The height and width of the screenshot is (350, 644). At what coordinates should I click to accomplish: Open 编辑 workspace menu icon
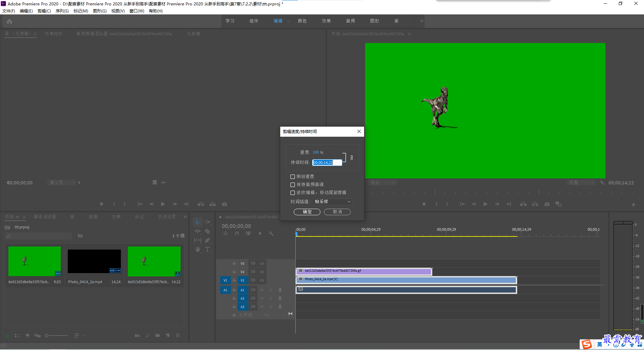(288, 21)
